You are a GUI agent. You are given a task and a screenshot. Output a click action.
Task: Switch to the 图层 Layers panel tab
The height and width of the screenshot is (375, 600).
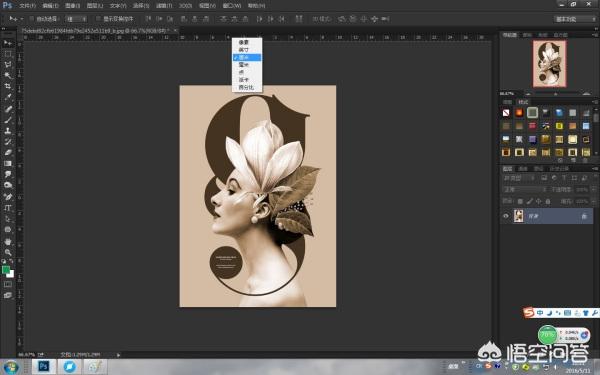click(x=507, y=169)
